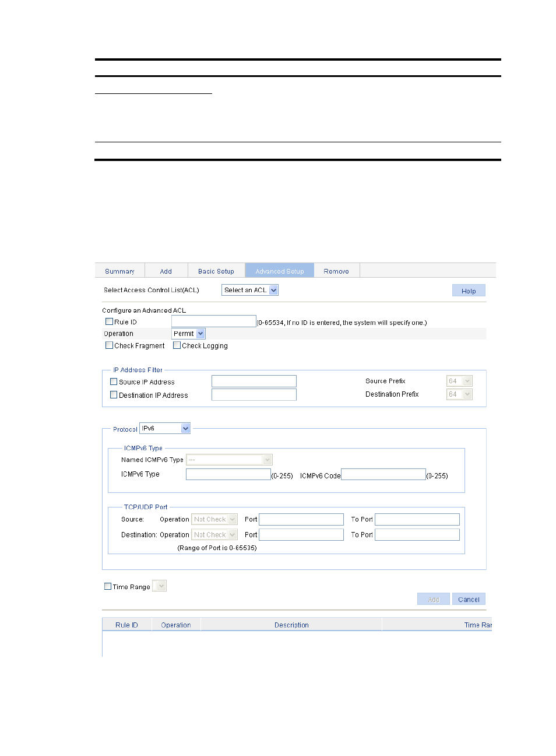The image size is (556, 756).
Task: Enable the Time Range checkbox
Action: pos(108,586)
